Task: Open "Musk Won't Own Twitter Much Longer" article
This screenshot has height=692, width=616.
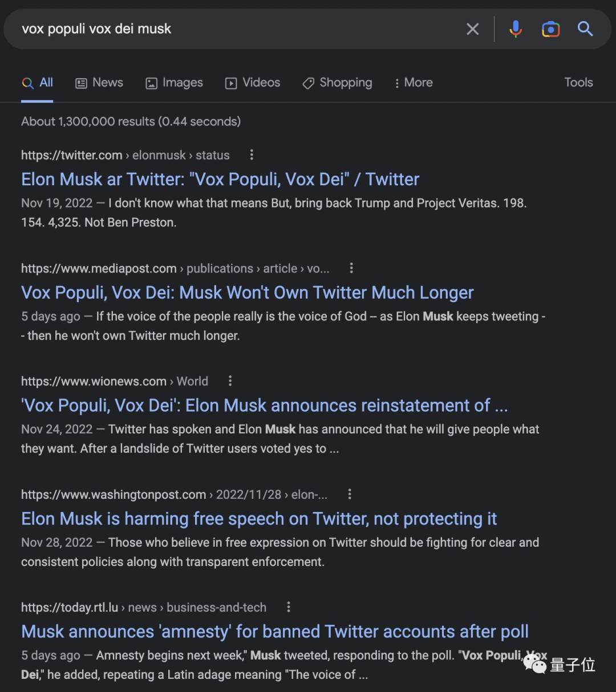Action: [x=248, y=293]
